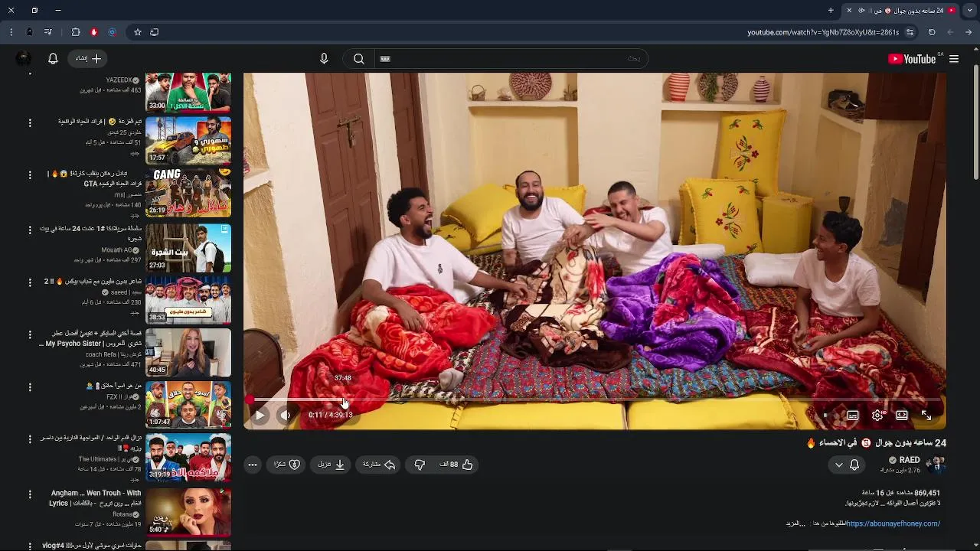The image size is (980, 551).
Task: Dislike the video
Action: [x=420, y=465]
